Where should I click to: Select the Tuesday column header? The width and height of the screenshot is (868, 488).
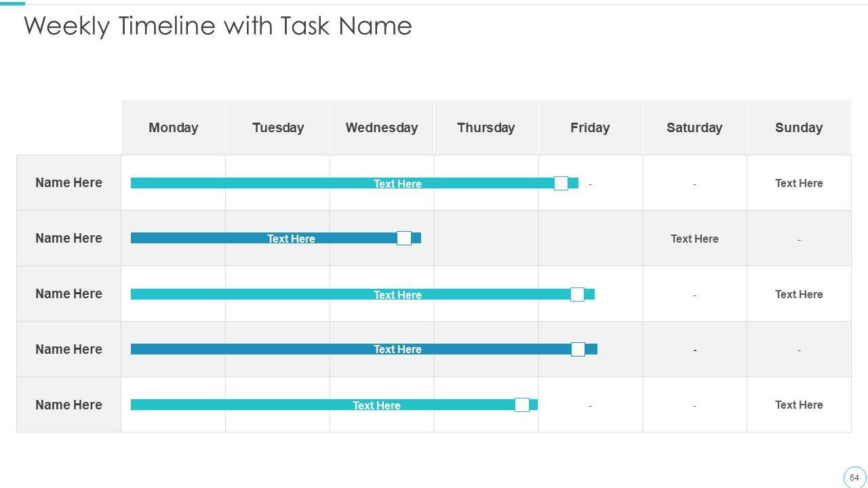(x=277, y=127)
